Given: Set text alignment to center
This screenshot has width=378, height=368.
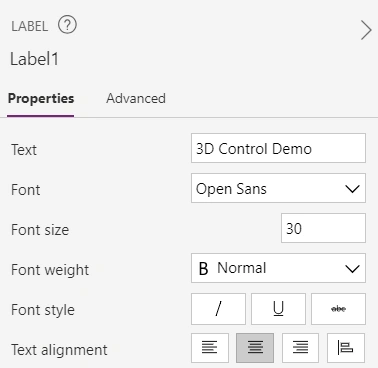Looking at the screenshot, I should coord(255,348).
